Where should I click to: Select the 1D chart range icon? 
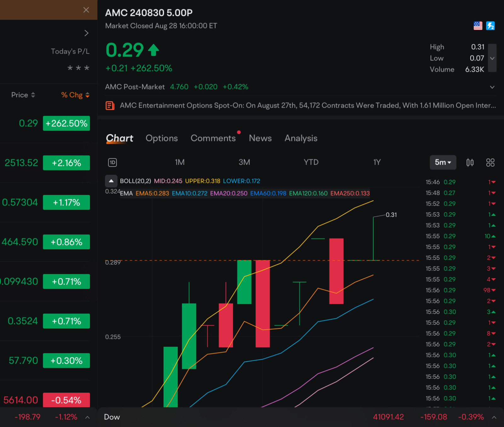tap(112, 162)
